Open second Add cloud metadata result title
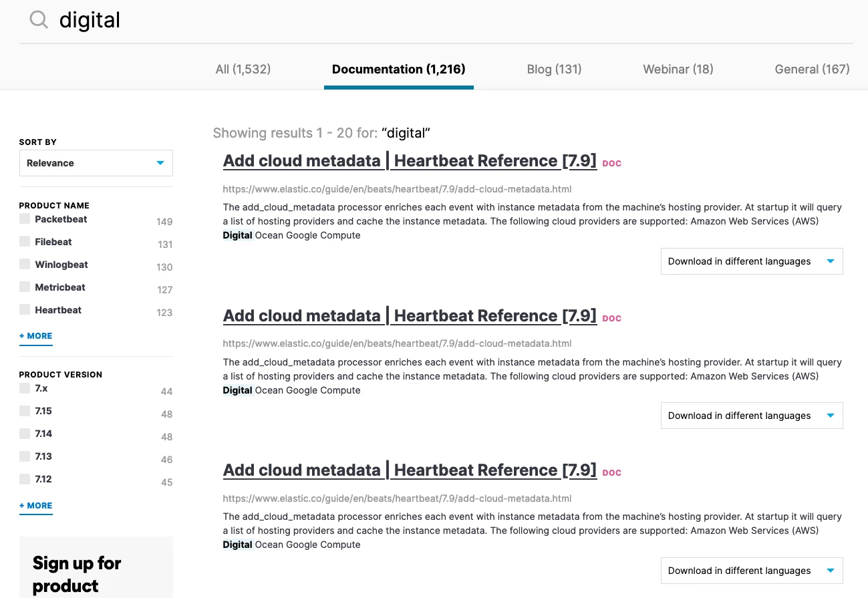 410,316
